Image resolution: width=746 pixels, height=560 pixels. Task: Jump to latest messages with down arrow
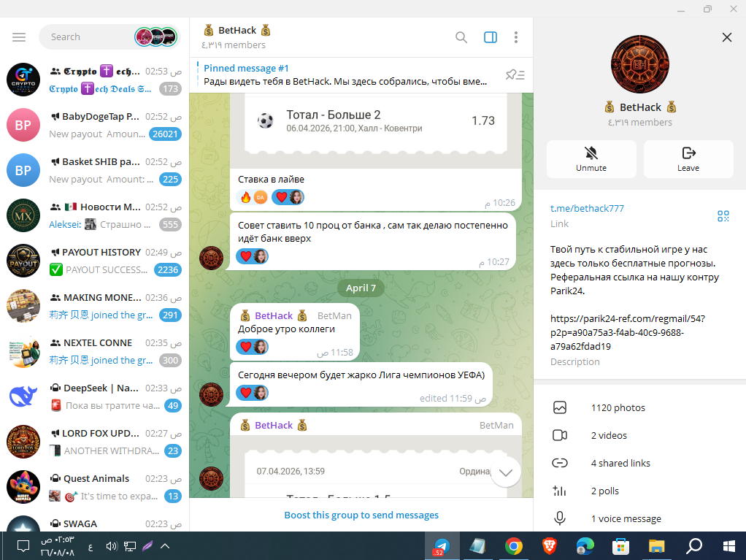coord(506,472)
